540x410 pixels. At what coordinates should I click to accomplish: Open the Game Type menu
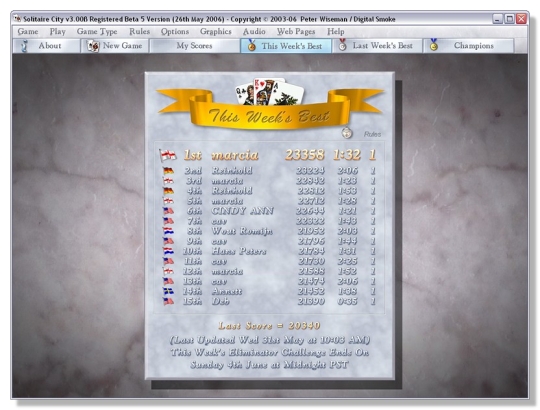coord(97,32)
